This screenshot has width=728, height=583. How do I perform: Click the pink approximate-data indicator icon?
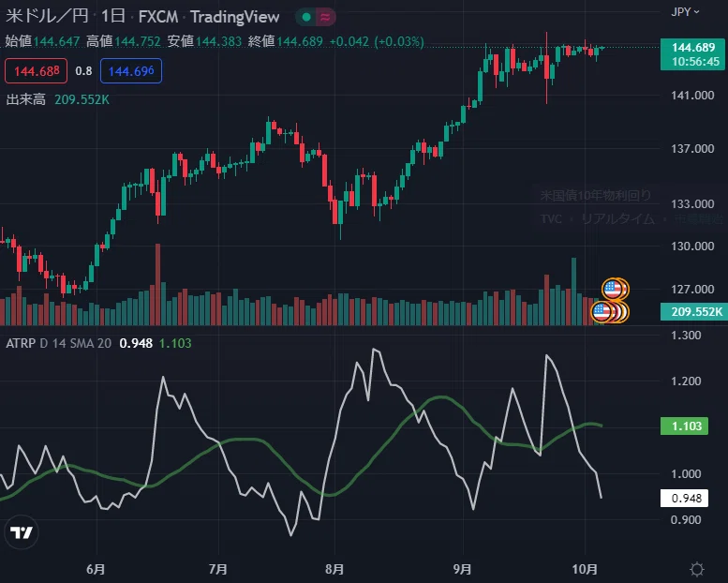coord(325,18)
